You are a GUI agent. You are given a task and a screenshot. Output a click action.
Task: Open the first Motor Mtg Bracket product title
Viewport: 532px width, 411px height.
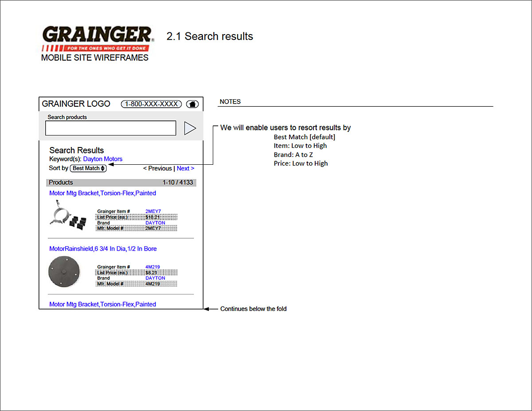(x=102, y=193)
